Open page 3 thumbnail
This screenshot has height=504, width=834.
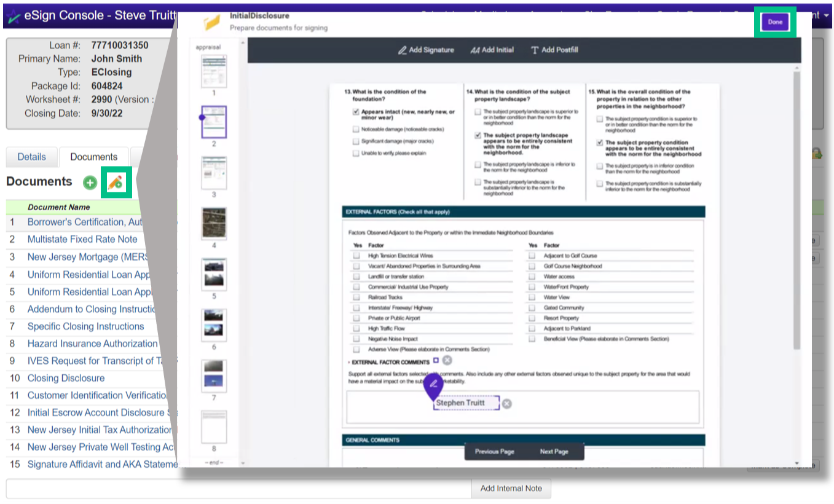(x=214, y=173)
